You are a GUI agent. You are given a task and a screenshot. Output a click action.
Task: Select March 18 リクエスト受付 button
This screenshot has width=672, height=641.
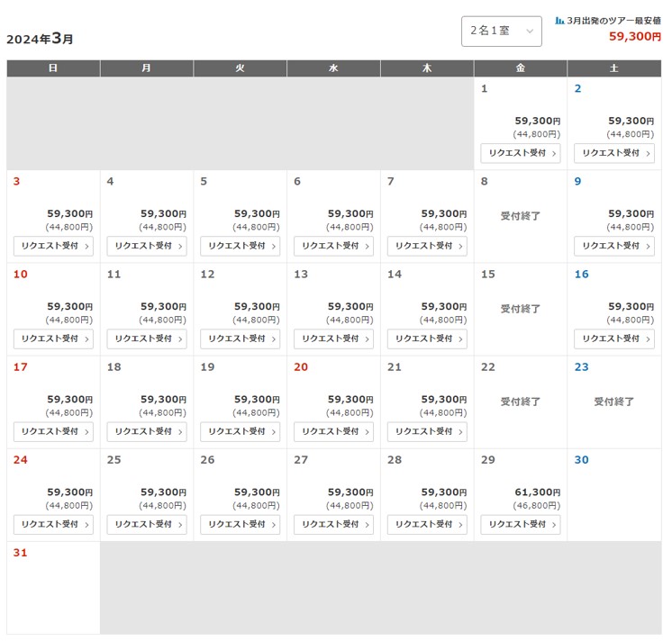pyautogui.click(x=147, y=431)
